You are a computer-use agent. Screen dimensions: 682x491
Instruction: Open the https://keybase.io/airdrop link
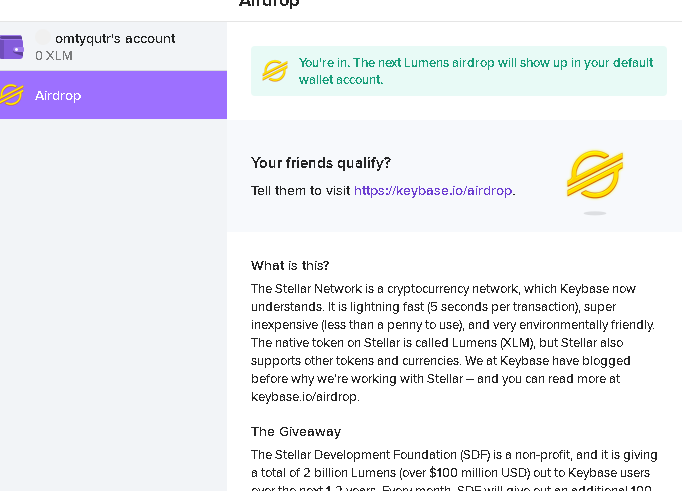[433, 190]
